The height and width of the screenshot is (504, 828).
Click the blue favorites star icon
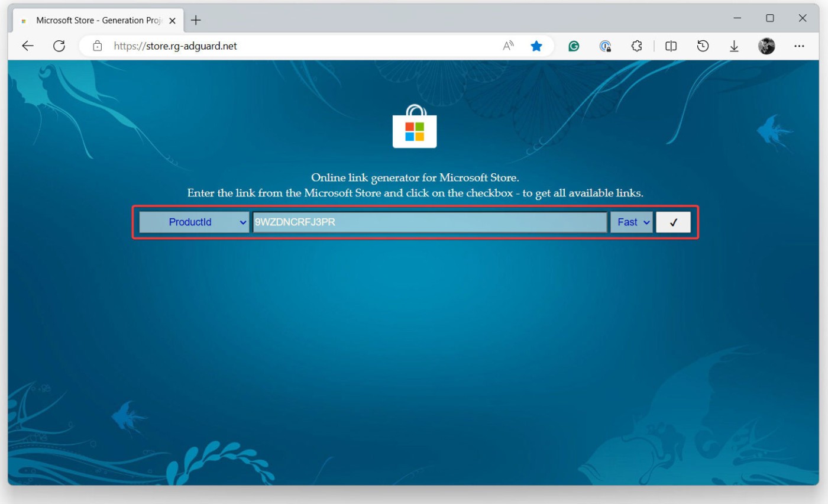click(536, 46)
